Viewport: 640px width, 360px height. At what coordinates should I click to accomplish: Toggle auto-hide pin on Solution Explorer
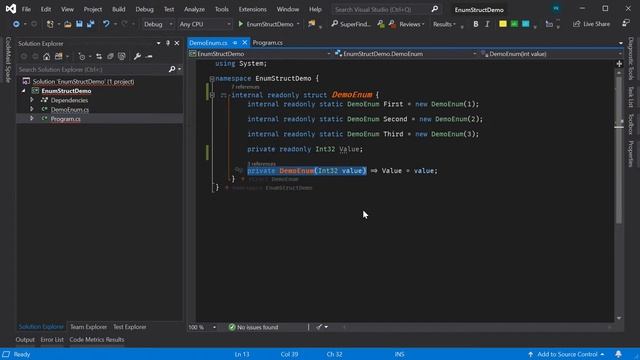pos(168,43)
